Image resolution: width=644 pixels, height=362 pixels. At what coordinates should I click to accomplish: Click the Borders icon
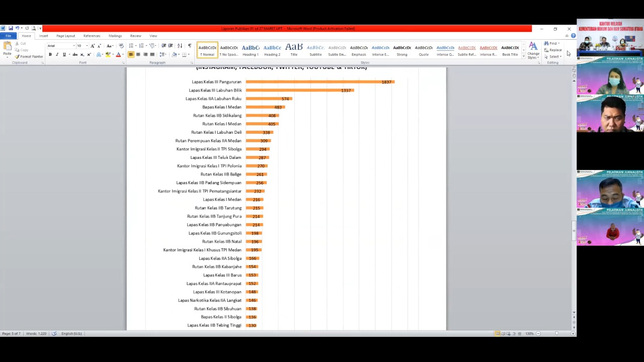pos(185,54)
